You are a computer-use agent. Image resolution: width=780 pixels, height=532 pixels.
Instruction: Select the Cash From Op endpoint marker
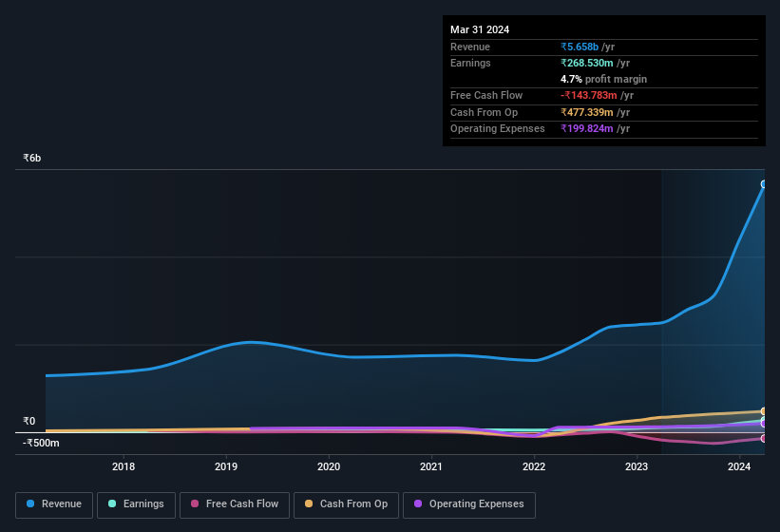click(x=764, y=411)
